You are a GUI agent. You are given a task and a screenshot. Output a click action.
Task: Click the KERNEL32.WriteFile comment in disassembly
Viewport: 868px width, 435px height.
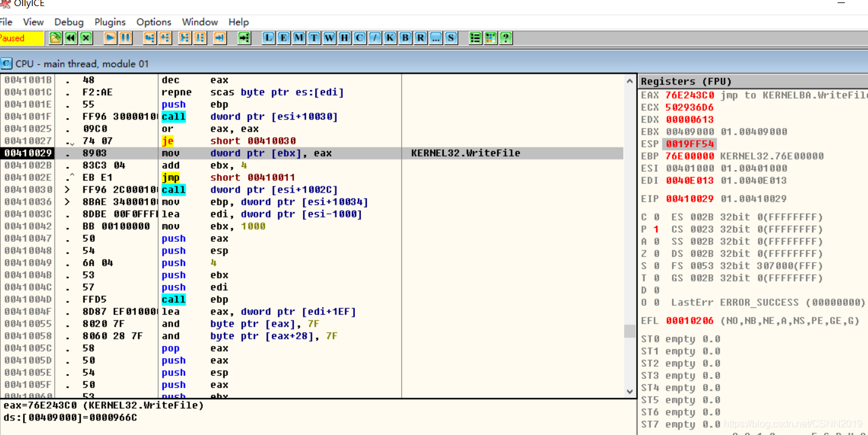466,153
